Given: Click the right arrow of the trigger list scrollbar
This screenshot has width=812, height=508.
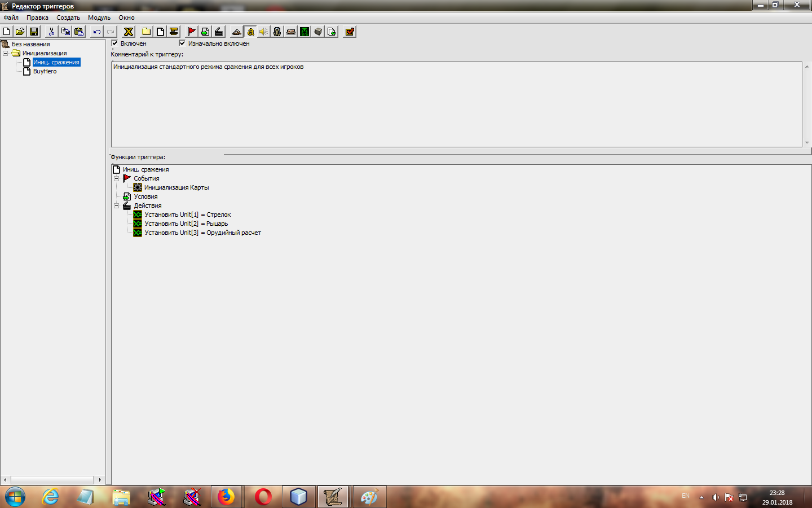Looking at the screenshot, I should pyautogui.click(x=100, y=480).
